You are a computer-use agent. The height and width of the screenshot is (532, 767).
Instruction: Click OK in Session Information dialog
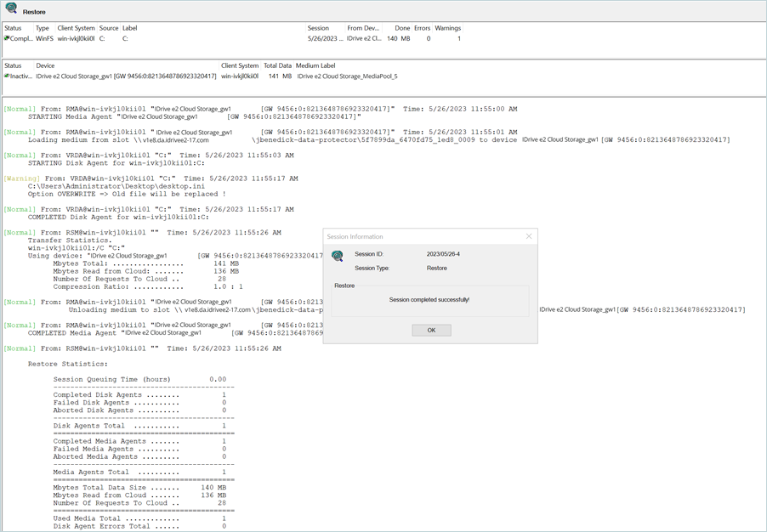[431, 331]
